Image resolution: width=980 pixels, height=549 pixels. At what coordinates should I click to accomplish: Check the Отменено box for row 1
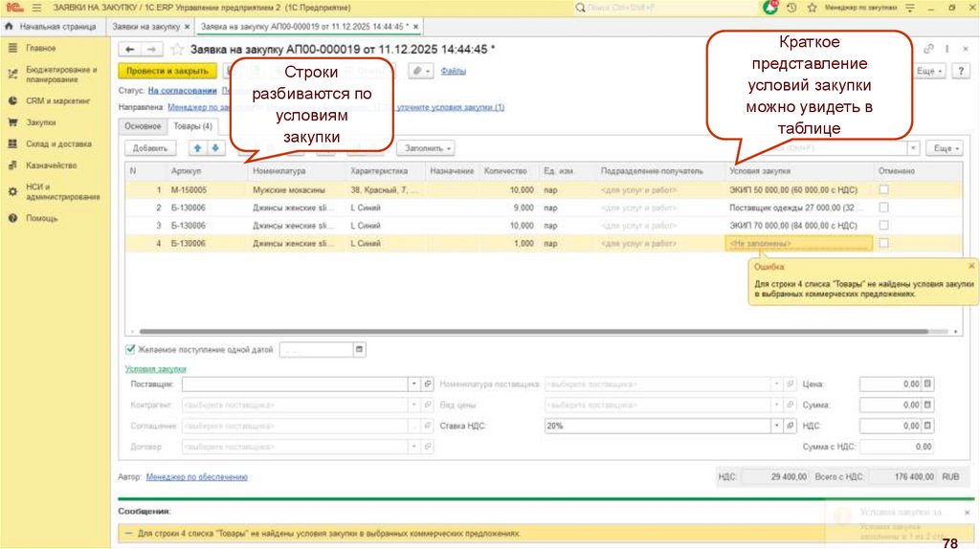883,190
